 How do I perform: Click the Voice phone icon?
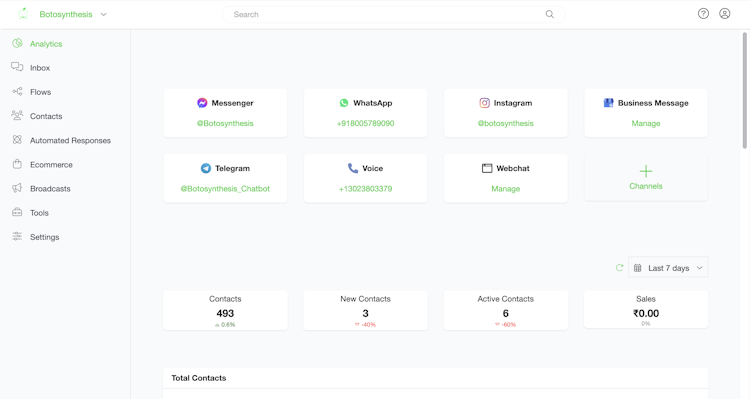tap(353, 168)
